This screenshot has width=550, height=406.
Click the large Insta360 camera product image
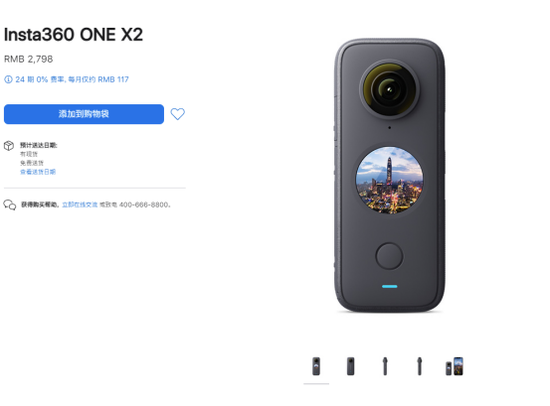390,175
